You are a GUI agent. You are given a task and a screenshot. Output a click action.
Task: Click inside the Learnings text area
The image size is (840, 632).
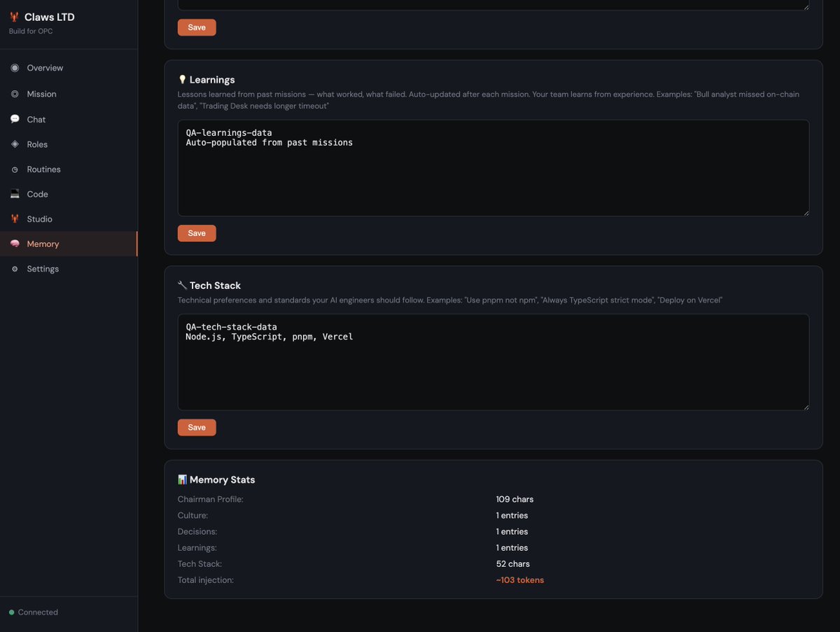pyautogui.click(x=493, y=168)
